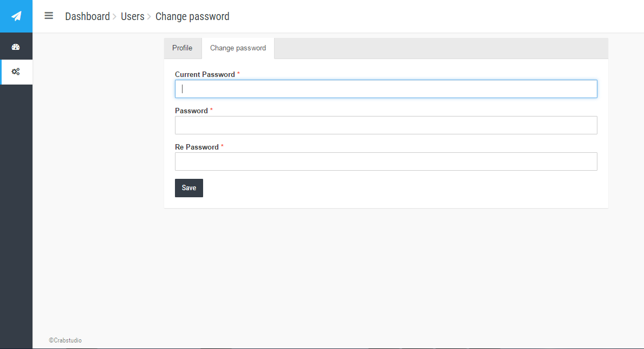644x349 pixels.
Task: Select the Re Password input field
Action: pyautogui.click(x=386, y=161)
